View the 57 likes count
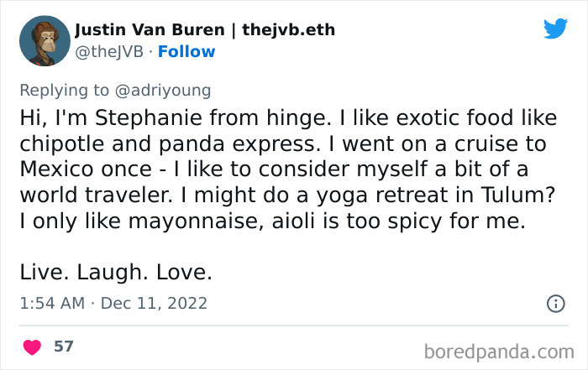The height and width of the screenshot is (370, 588). pos(63,347)
